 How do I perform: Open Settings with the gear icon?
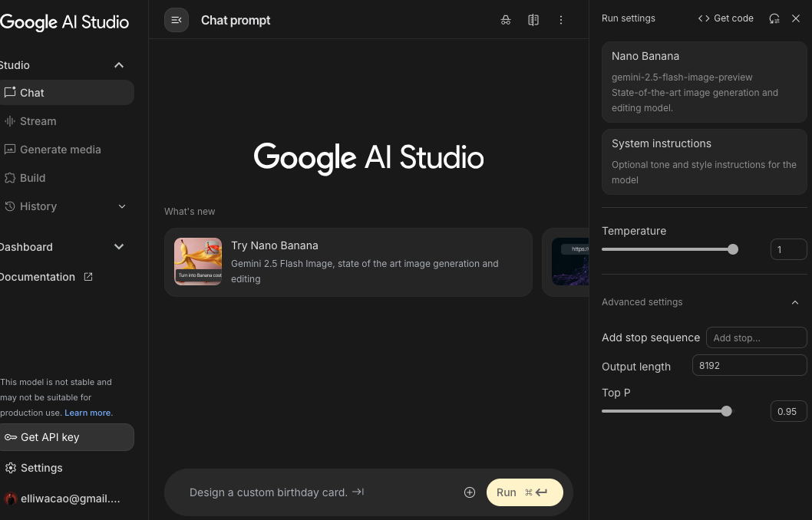click(x=11, y=468)
